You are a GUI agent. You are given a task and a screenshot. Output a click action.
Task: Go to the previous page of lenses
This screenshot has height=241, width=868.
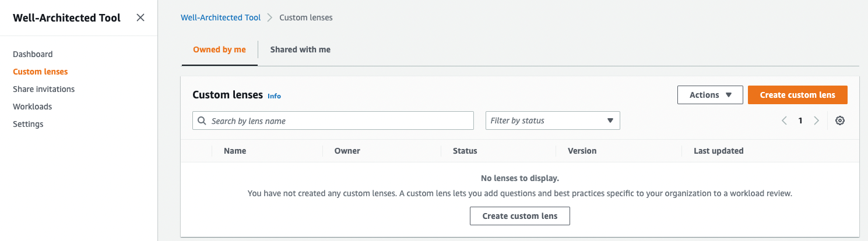784,120
